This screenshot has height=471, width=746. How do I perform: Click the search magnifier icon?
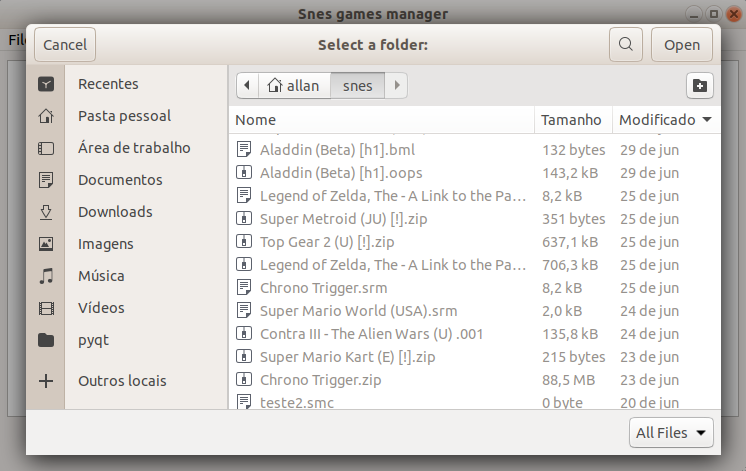pyautogui.click(x=626, y=45)
